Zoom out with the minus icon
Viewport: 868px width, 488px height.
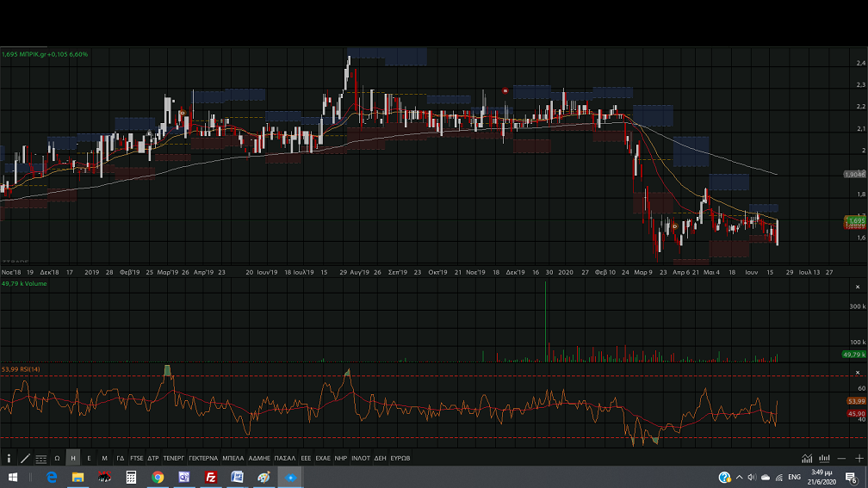coord(841,459)
